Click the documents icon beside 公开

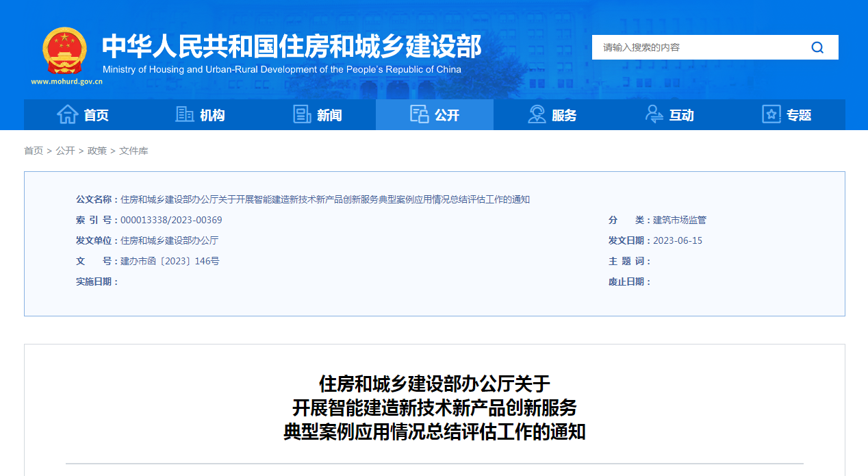pyautogui.click(x=419, y=114)
